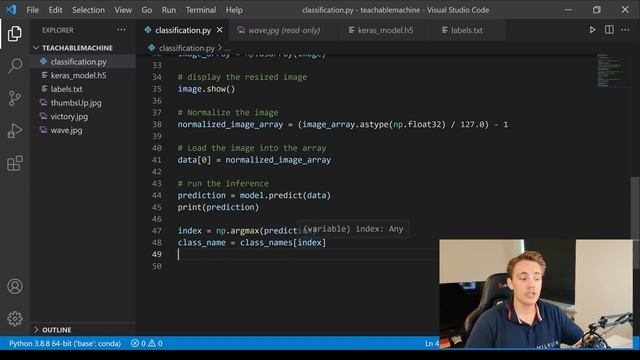Click comment '# run the inference'
The height and width of the screenshot is (360, 640).
coord(223,183)
